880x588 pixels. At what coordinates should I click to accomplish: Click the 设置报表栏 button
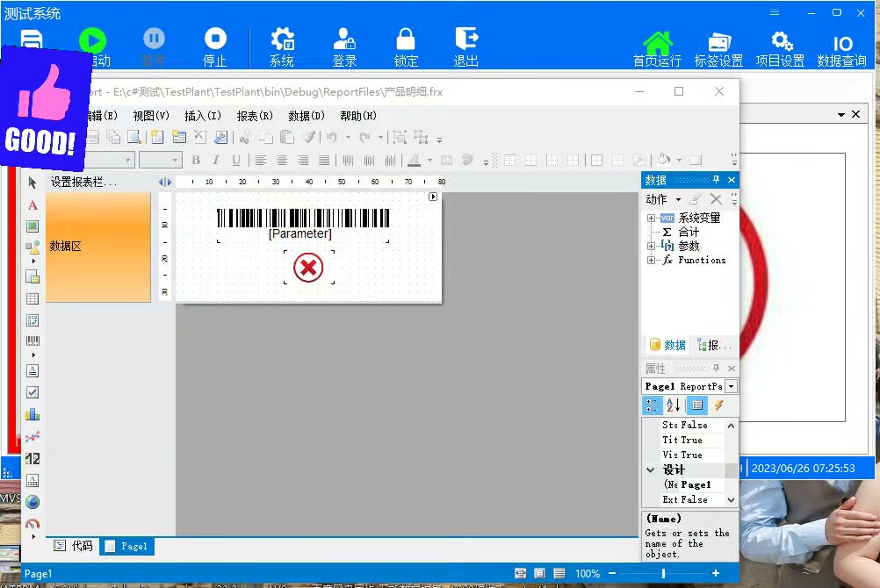[x=83, y=182]
